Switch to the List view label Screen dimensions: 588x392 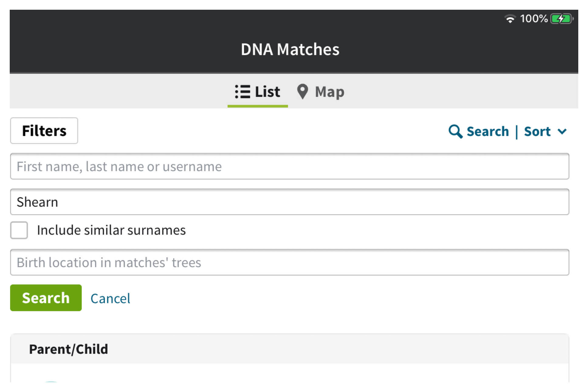pos(267,91)
